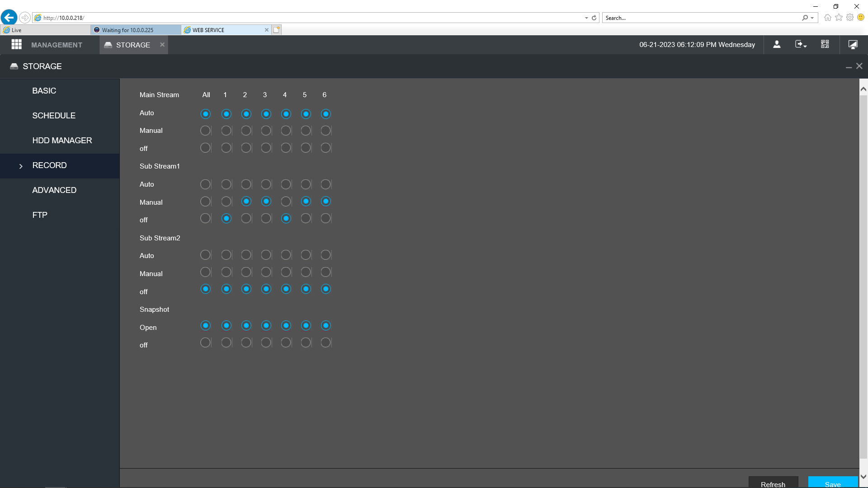868x488 pixels.
Task: Open the main menu grid icon
Action: pos(17,44)
